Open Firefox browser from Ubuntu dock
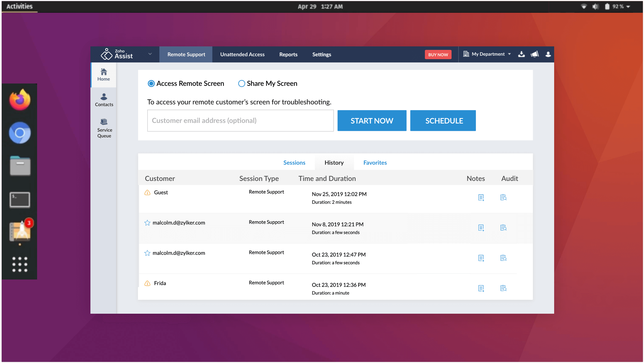This screenshot has height=363, width=644. (20, 101)
